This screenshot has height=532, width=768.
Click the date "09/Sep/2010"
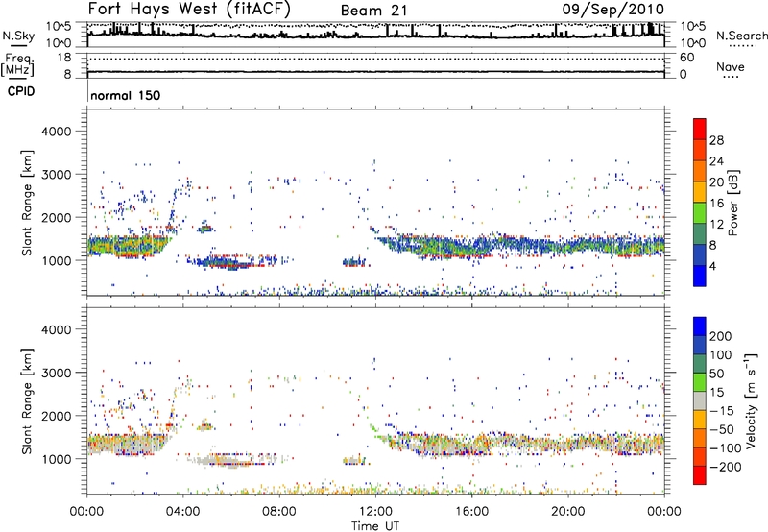click(x=613, y=10)
